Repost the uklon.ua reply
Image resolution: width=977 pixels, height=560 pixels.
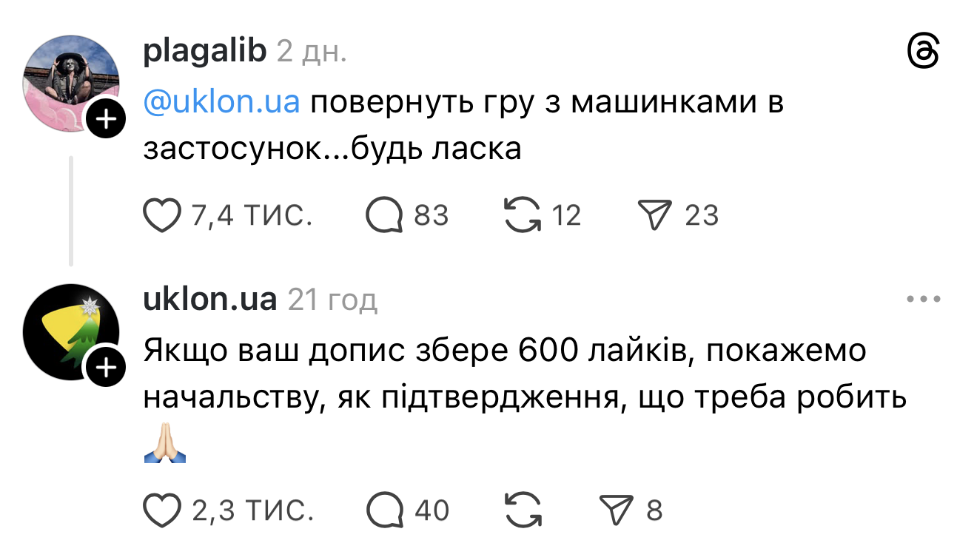pos(522,510)
